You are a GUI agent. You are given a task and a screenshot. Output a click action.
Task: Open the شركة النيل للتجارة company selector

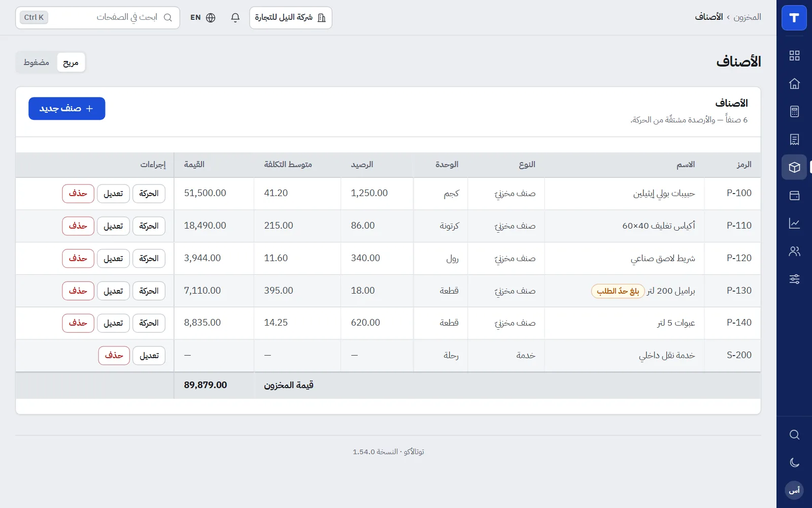(291, 18)
